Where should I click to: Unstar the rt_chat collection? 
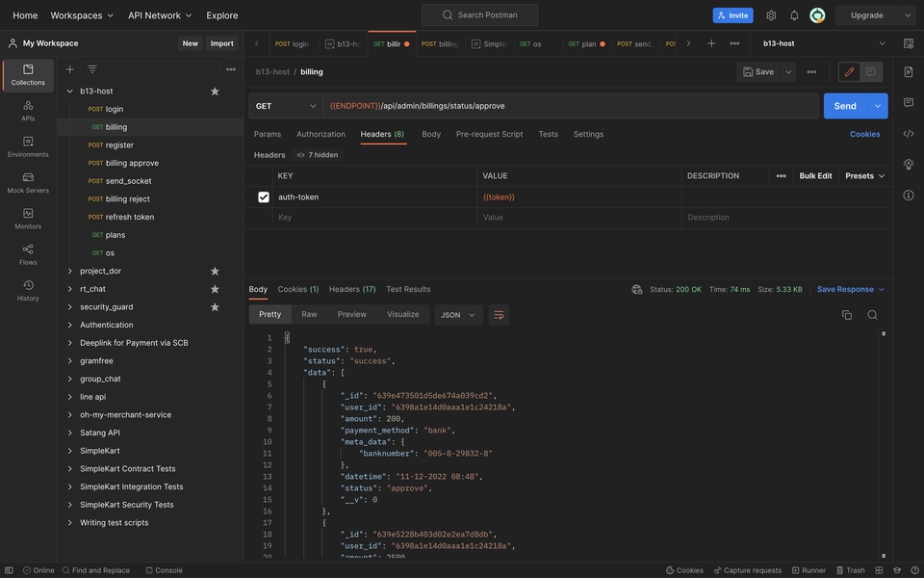point(215,289)
